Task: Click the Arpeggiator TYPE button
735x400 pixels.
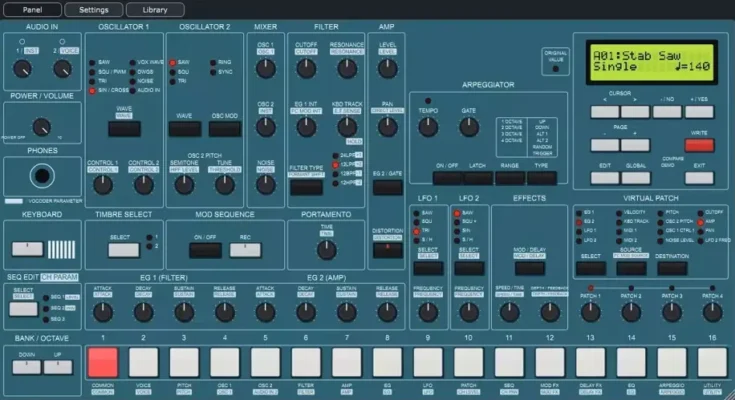Action: click(541, 178)
